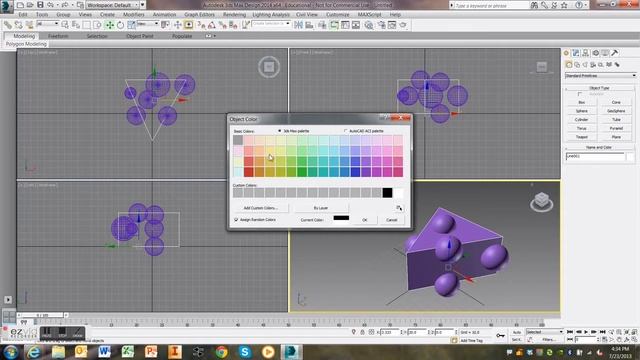Click the Set Key key icon

(x=500, y=335)
